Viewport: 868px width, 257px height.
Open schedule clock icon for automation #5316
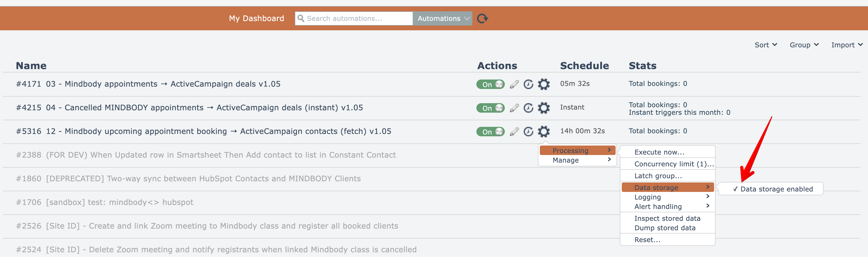[528, 131]
